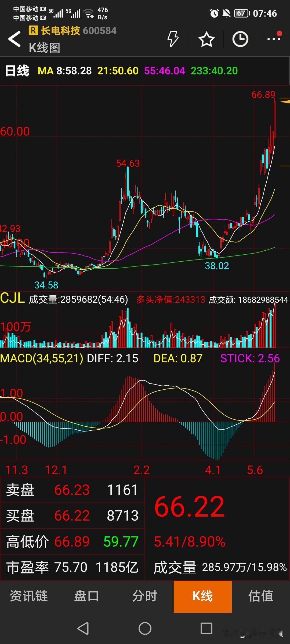
Task: Tap the MA 233:40.20 value
Action: tap(214, 71)
